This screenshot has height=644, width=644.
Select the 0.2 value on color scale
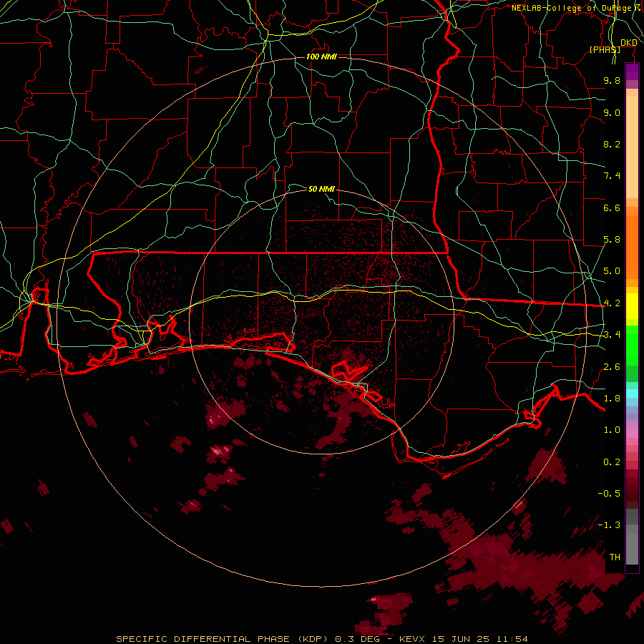[x=612, y=462]
